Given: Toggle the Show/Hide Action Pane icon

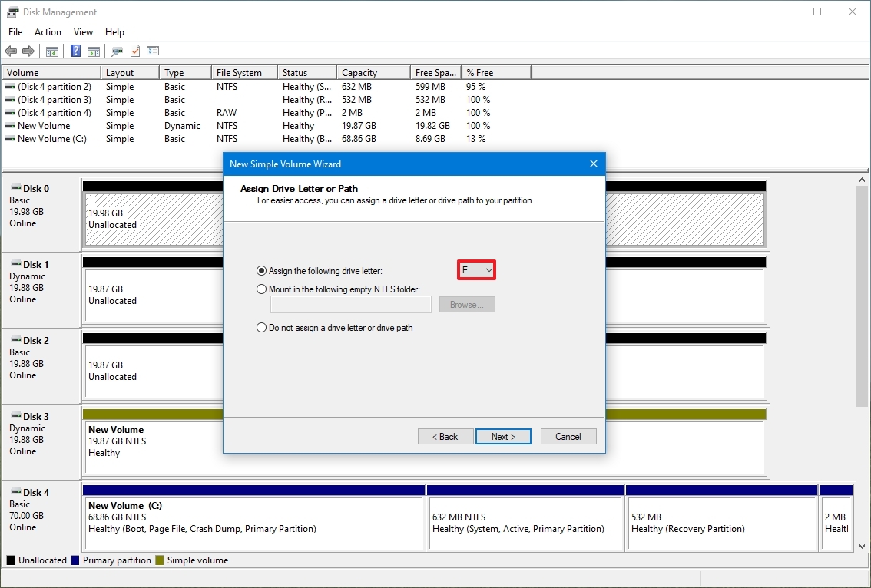Looking at the screenshot, I should coord(93,51).
